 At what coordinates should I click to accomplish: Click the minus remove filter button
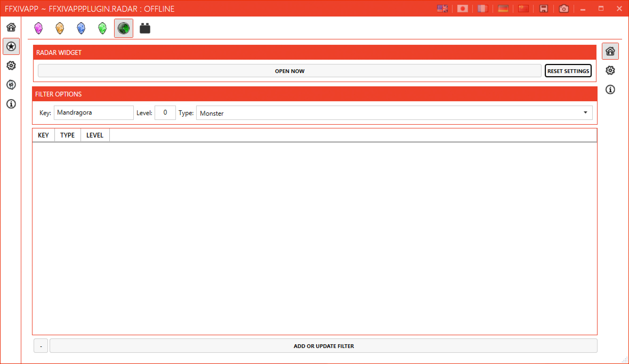41,346
